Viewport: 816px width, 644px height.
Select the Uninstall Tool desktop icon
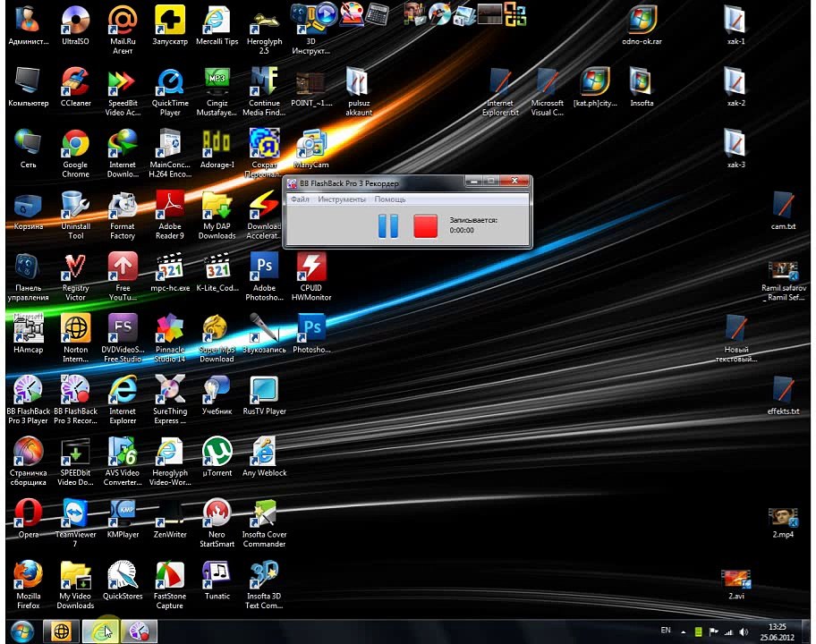point(75,216)
